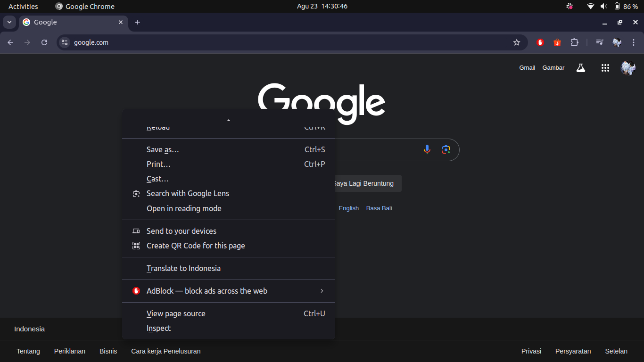Click the browser back arrow

(10, 42)
